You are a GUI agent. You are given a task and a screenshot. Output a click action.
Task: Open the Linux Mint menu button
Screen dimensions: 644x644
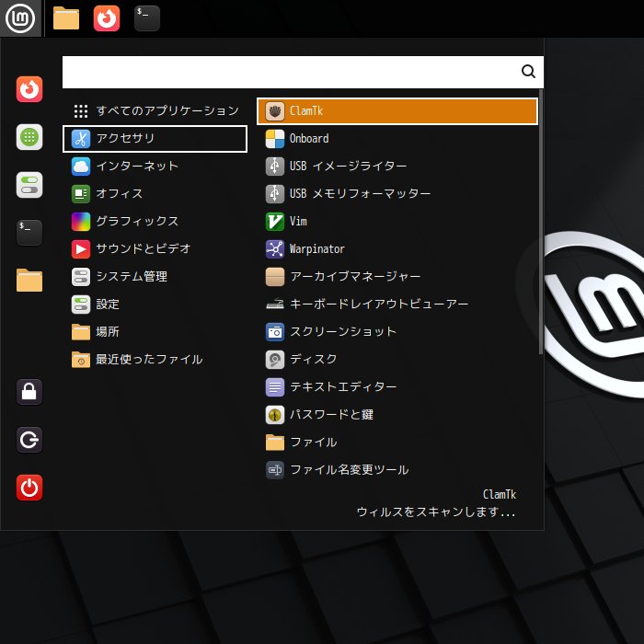20,18
